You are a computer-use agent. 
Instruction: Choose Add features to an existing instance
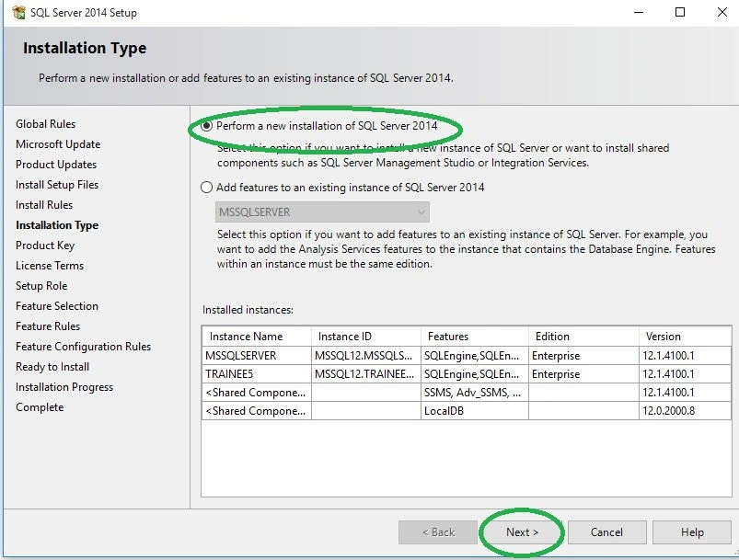[x=206, y=188]
